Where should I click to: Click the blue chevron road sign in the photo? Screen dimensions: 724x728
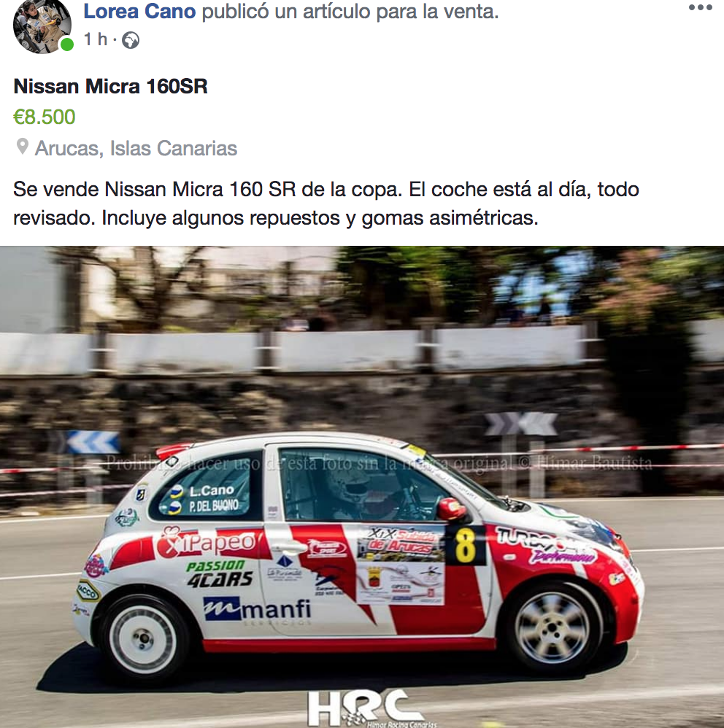[93, 443]
